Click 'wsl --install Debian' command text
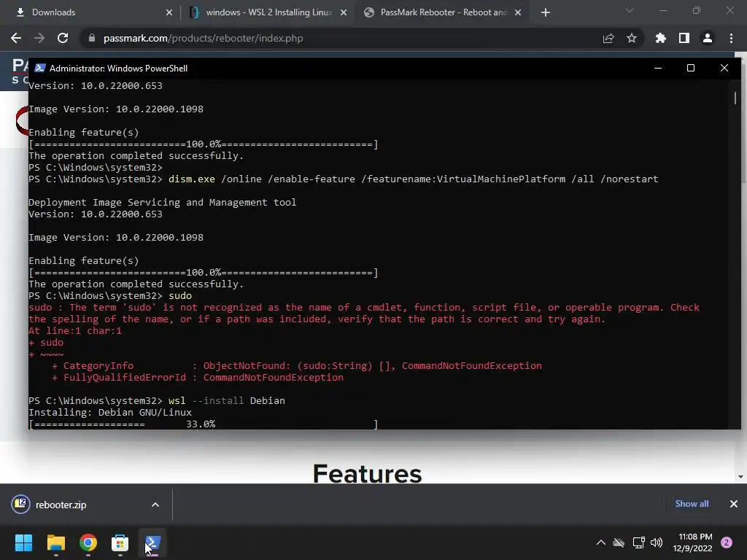 227,400
